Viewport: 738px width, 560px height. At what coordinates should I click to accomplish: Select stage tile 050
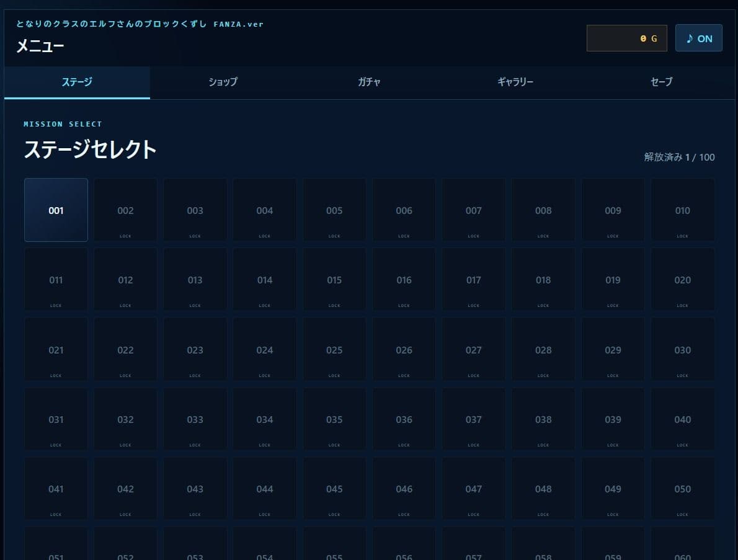tap(683, 489)
